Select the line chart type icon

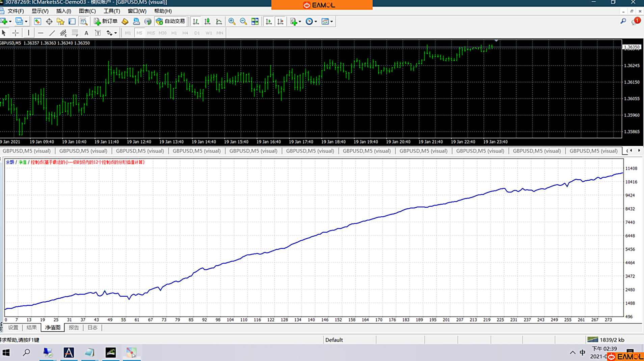coord(219,21)
